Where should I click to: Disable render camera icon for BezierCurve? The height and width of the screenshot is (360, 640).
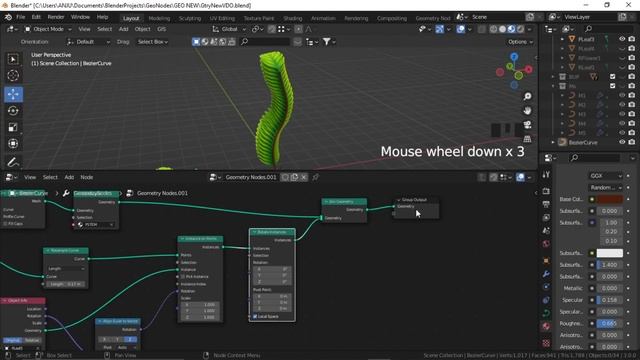click(x=631, y=142)
